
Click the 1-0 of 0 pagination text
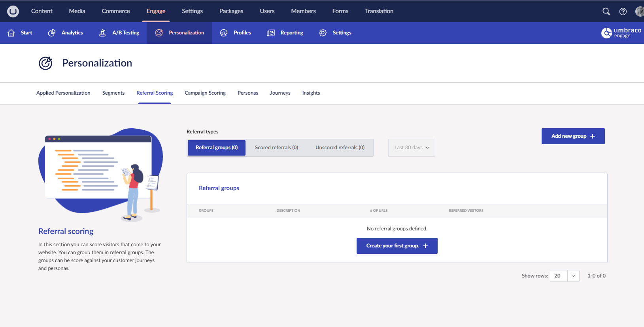click(x=597, y=276)
